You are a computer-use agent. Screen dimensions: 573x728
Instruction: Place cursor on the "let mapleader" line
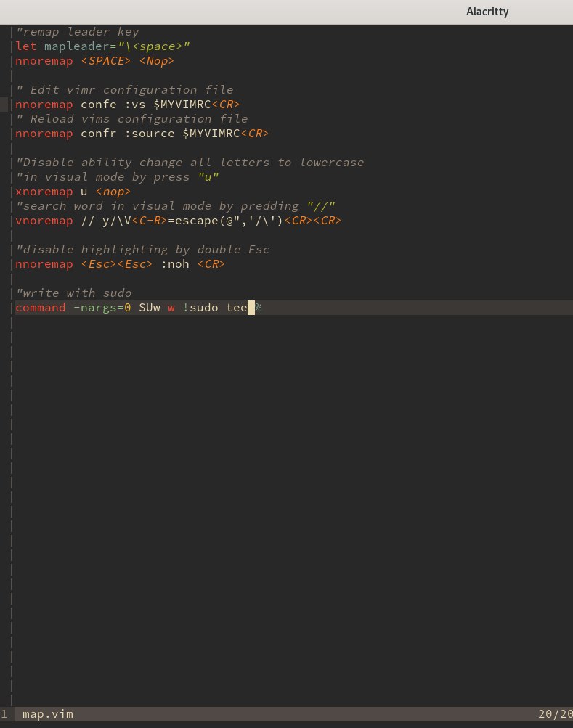[x=102, y=46]
